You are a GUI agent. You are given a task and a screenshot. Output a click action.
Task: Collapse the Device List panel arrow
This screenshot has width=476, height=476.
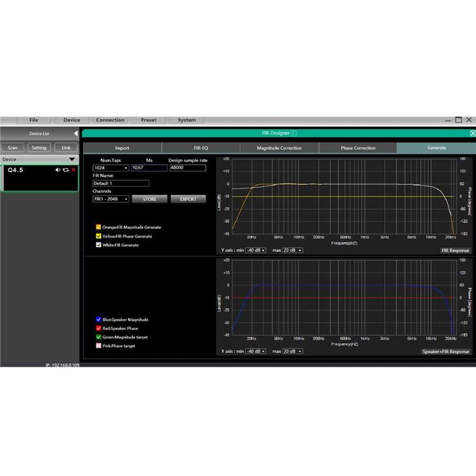coord(76,134)
